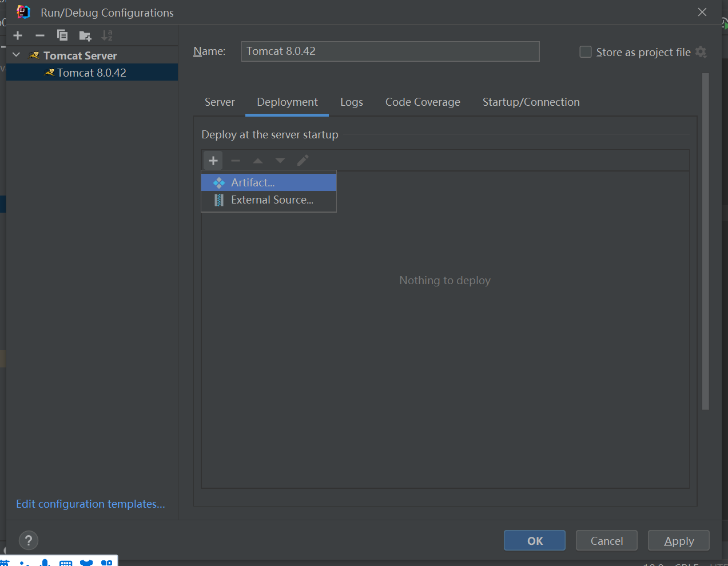Remove selected configuration with minus icon
This screenshot has width=728, height=566.
[40, 35]
